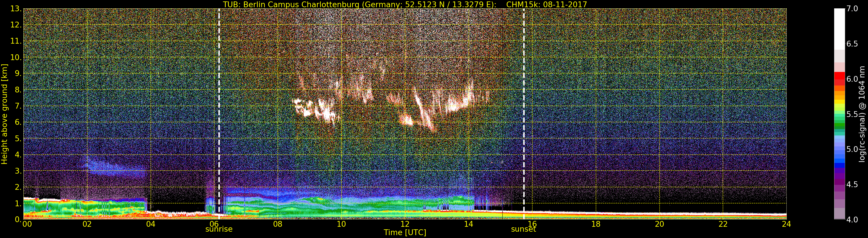Screen dimensions: 868x238
Task: Click the plot title with Berlin Campus Charlottenburg
Action: (405, 4)
